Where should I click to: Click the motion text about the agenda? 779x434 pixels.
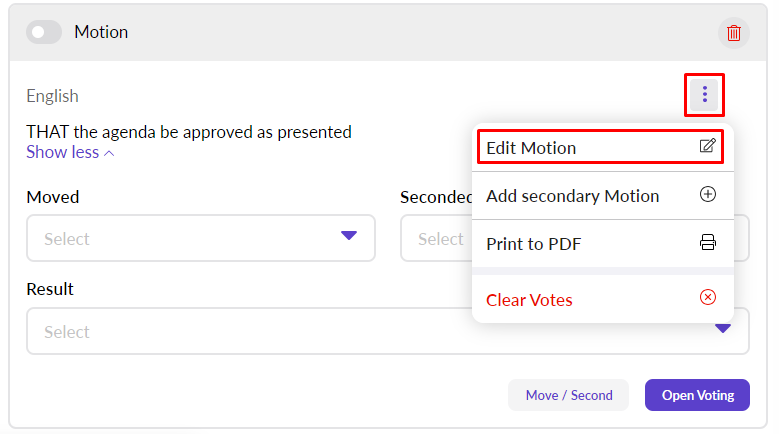point(189,132)
